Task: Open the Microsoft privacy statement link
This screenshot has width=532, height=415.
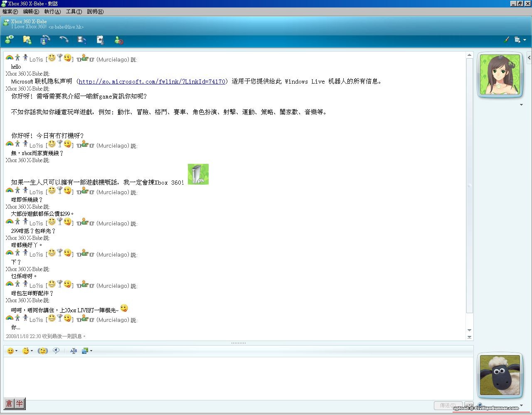Action: pos(152,82)
